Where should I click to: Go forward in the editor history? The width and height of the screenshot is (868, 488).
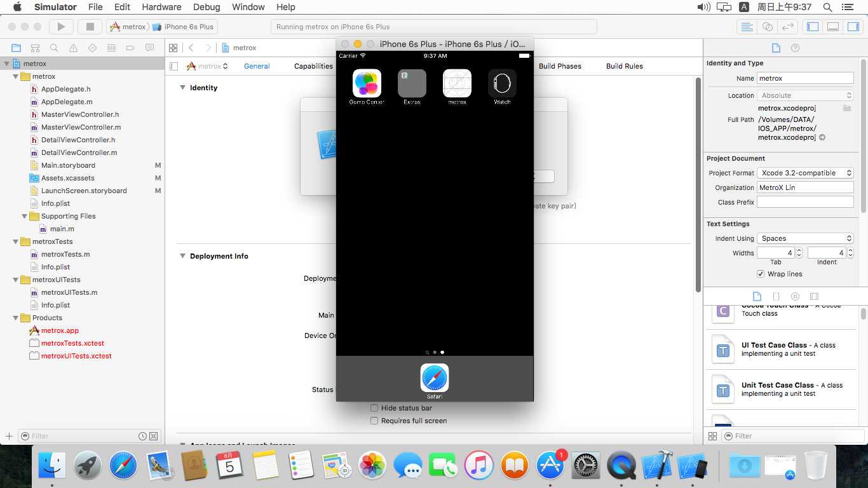(208, 48)
